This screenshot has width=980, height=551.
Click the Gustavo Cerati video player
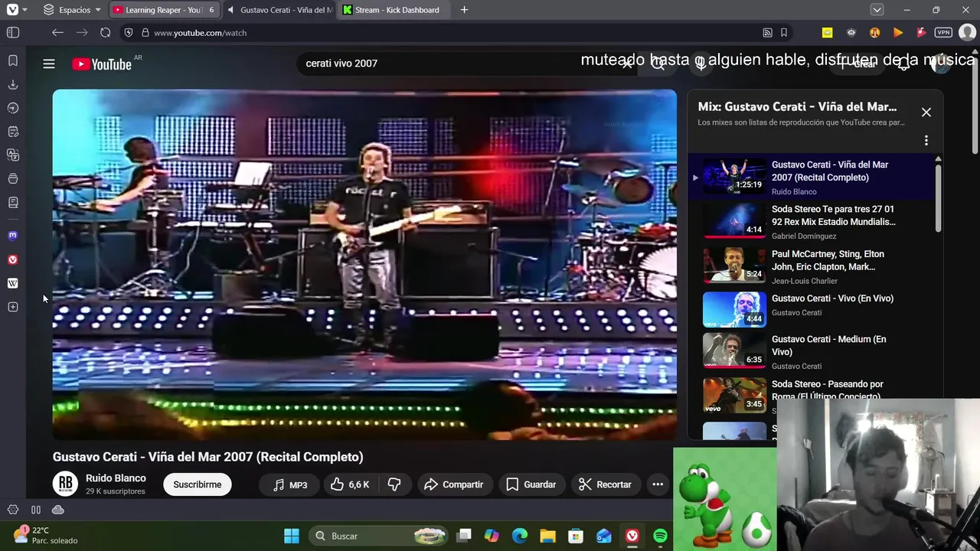coord(364,265)
